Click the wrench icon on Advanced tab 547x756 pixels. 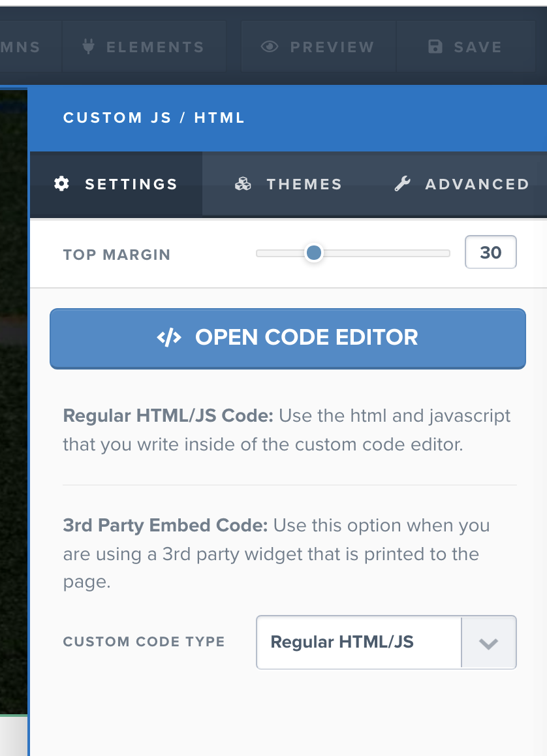pos(403,184)
